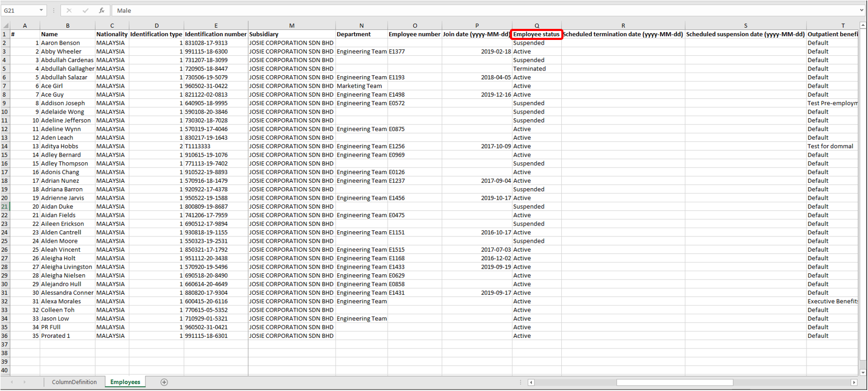
Task: Select row header 21
Action: tap(5, 207)
